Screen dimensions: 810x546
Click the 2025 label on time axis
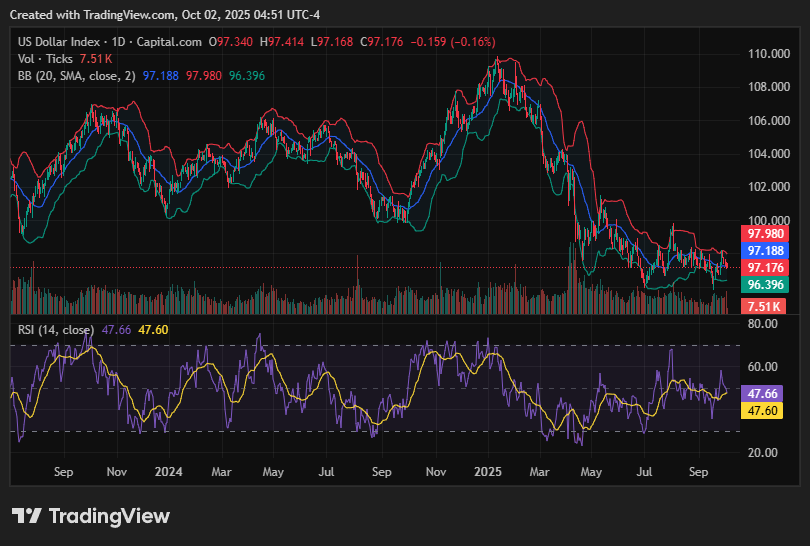point(487,470)
